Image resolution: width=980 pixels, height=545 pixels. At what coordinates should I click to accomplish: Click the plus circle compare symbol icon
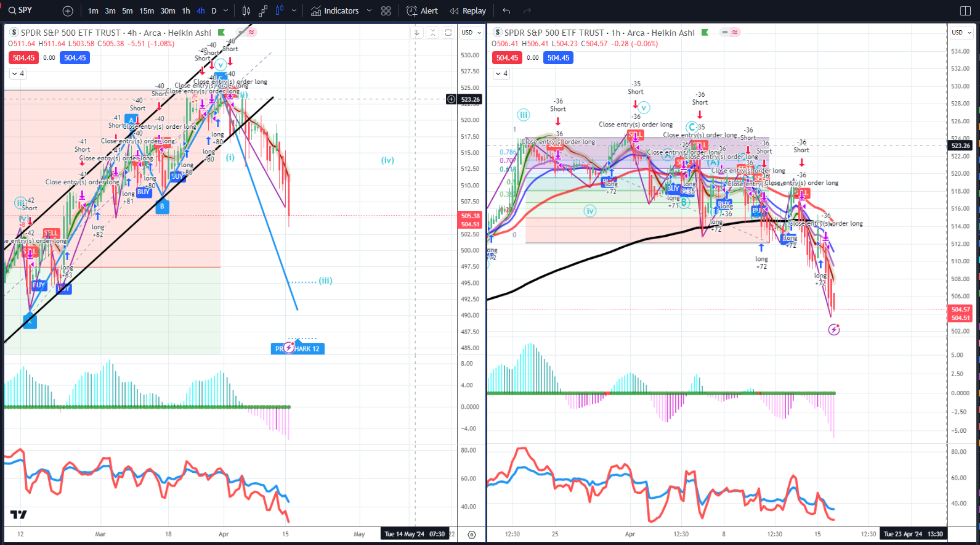68,11
